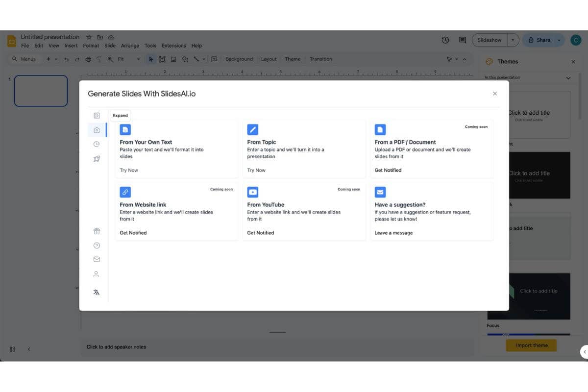The image size is (588, 392).
Task: Open the Tools menu
Action: pos(150,46)
